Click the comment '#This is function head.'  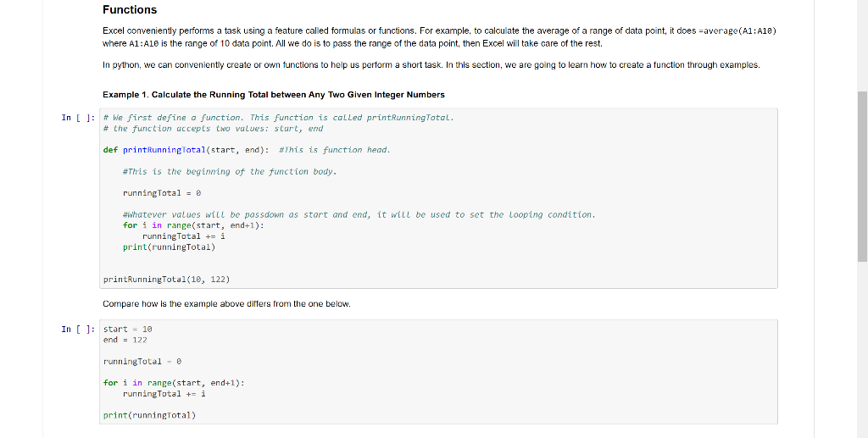click(x=335, y=150)
